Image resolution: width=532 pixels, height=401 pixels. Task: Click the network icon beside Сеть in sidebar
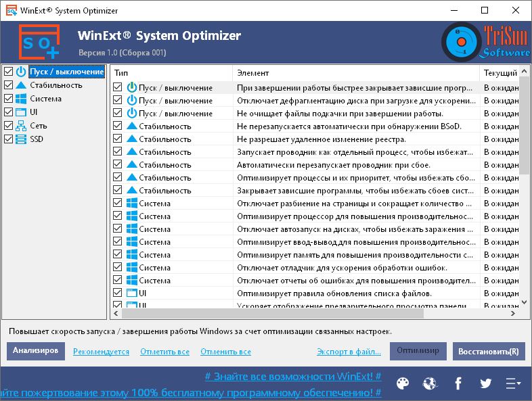pyautogui.click(x=21, y=126)
